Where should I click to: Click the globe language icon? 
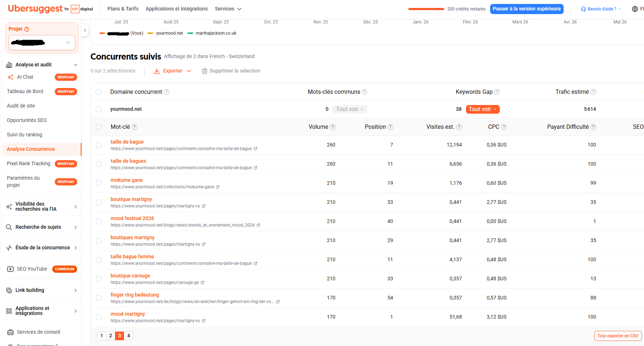(x=635, y=9)
